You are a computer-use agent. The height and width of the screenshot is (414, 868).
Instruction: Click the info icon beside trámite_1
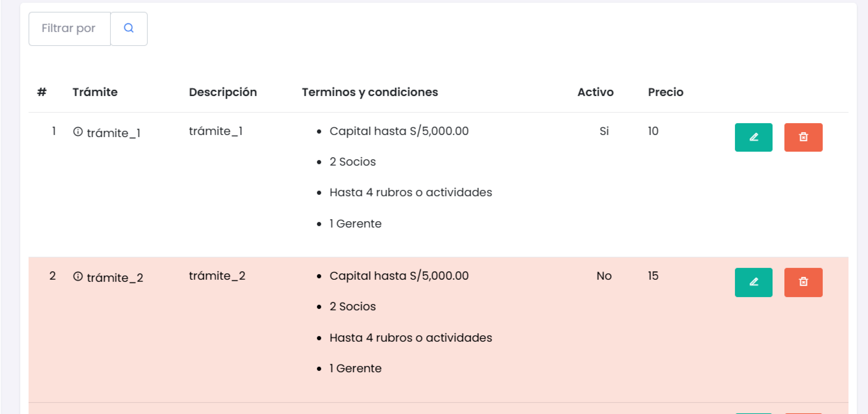coord(78,132)
